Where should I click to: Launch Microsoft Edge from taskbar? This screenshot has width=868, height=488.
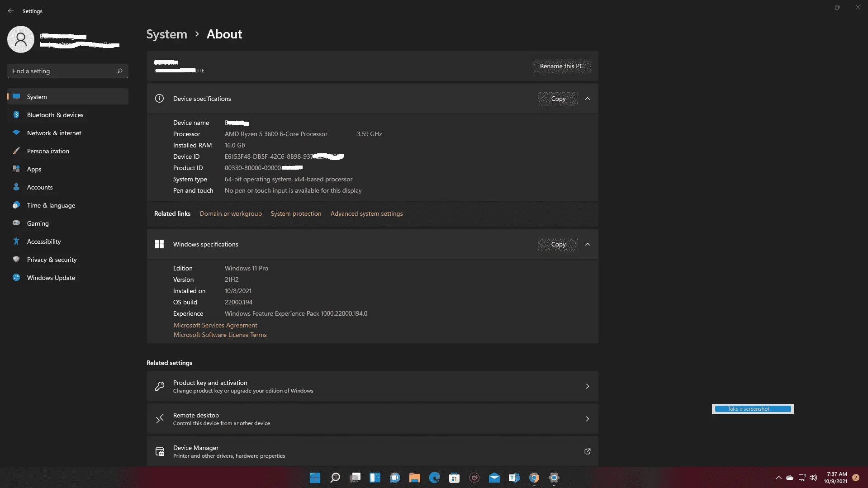click(x=435, y=478)
